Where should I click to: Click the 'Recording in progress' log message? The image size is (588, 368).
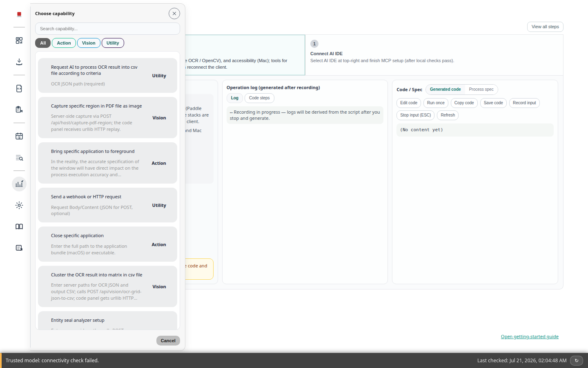pos(305,115)
